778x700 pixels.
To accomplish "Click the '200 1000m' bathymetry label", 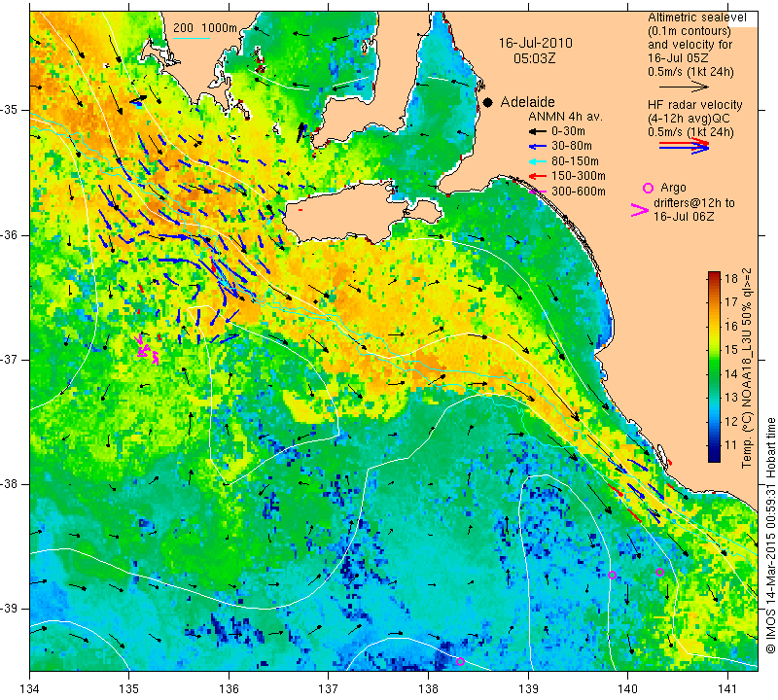I will (205, 28).
